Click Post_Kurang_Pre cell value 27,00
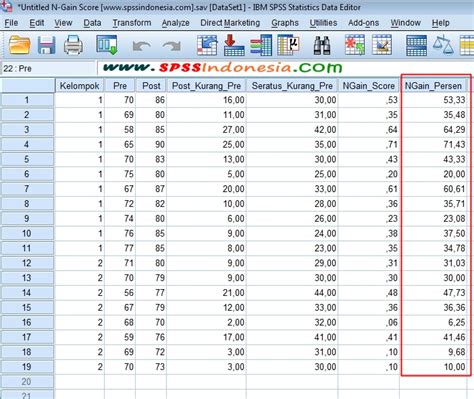This screenshot has height=399, width=474. click(206, 130)
